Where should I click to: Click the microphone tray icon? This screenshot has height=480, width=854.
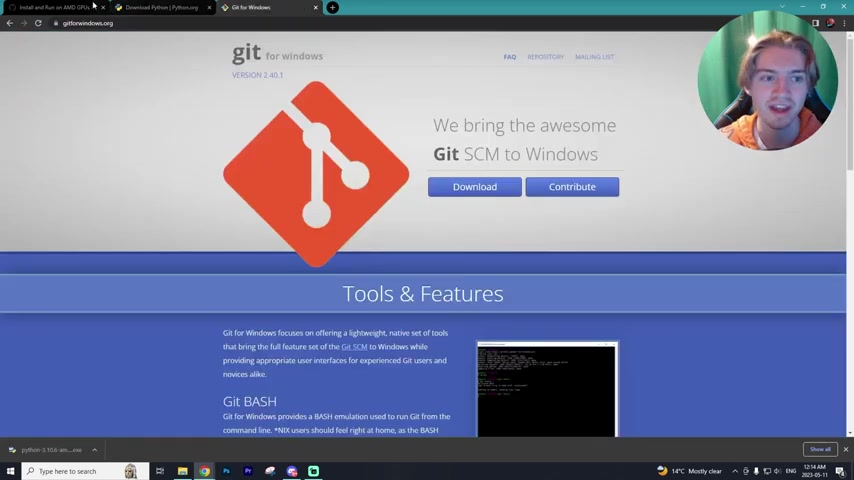click(756, 471)
